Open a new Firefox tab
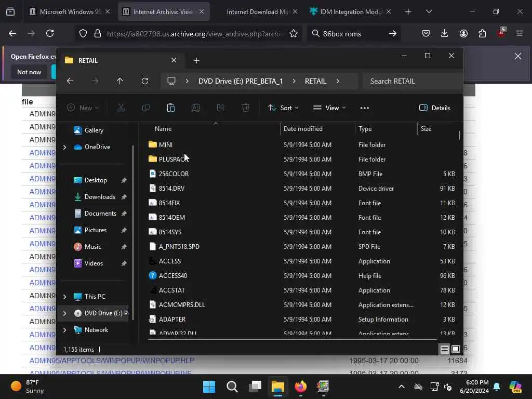 coord(408,11)
